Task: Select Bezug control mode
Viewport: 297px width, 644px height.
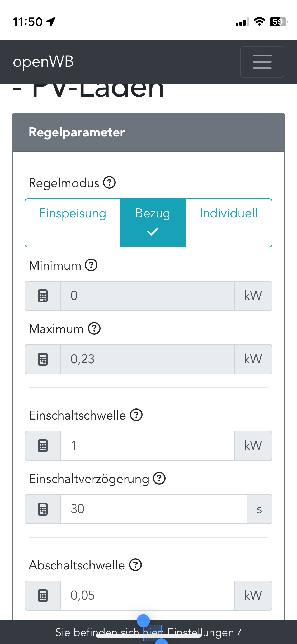Action: coord(153,223)
